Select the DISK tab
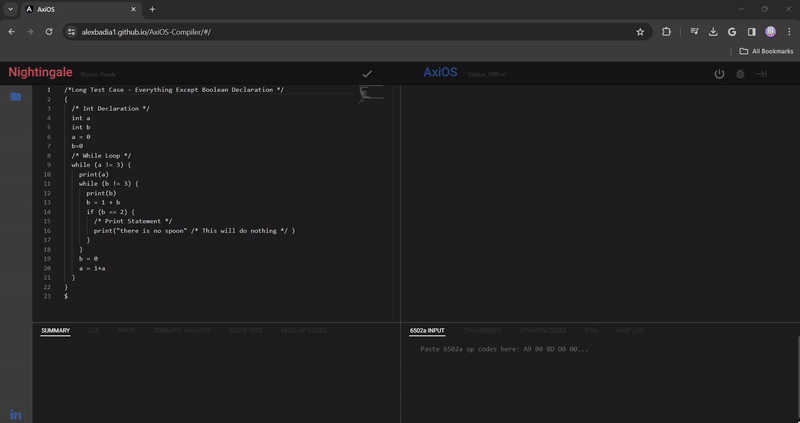The image size is (800, 423). point(591,331)
